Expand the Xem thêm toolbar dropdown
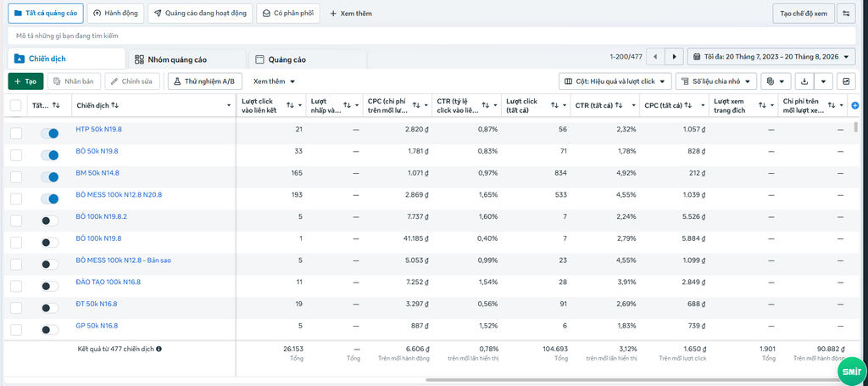Image resolution: width=868 pixels, height=386 pixels. (x=274, y=81)
